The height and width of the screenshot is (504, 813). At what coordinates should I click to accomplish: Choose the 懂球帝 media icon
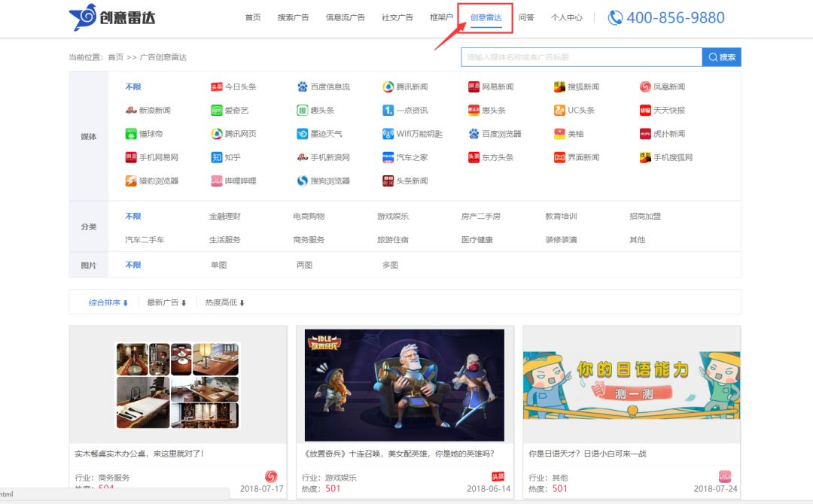click(x=131, y=134)
